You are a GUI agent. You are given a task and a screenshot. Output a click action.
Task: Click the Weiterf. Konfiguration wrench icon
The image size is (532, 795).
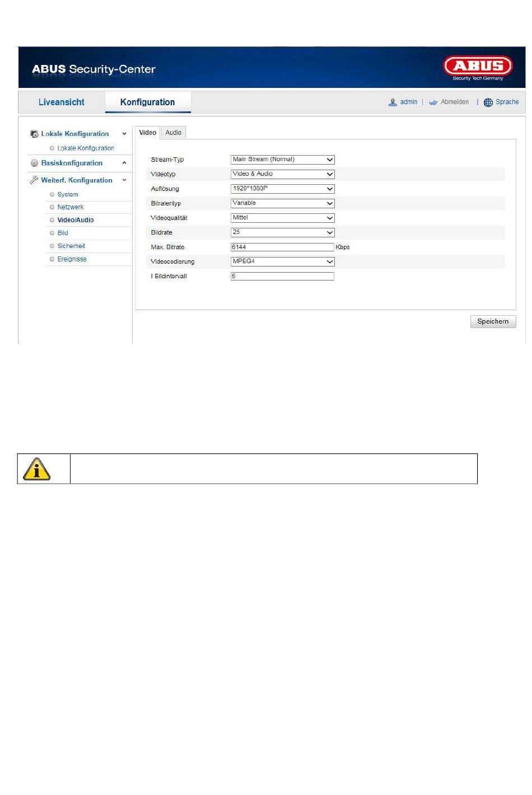click(34, 180)
